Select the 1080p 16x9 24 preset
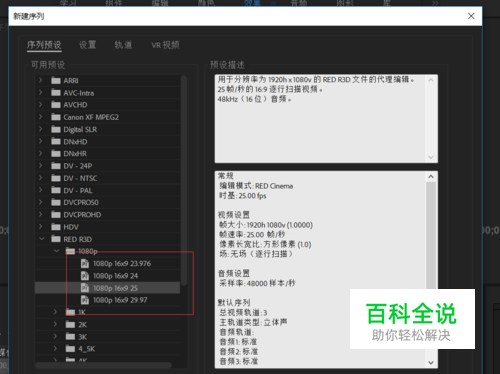 (x=115, y=276)
